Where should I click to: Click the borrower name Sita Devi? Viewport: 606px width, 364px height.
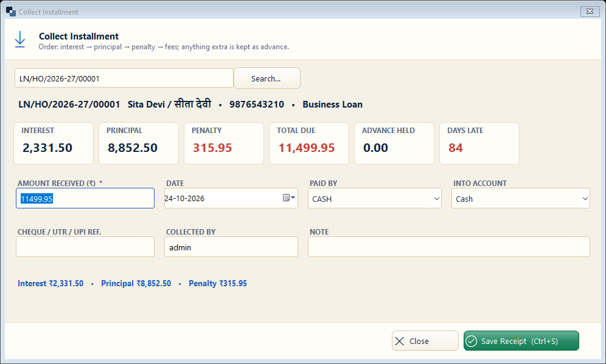coord(169,105)
